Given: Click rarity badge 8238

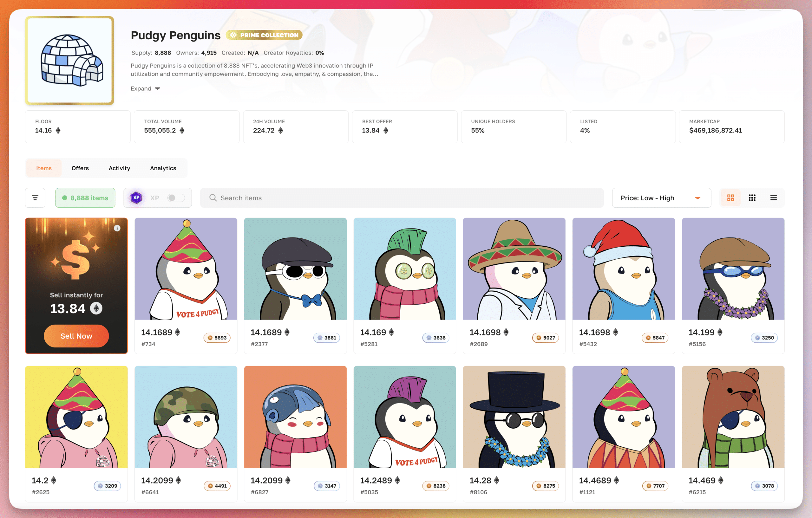Looking at the screenshot, I should coord(436,486).
